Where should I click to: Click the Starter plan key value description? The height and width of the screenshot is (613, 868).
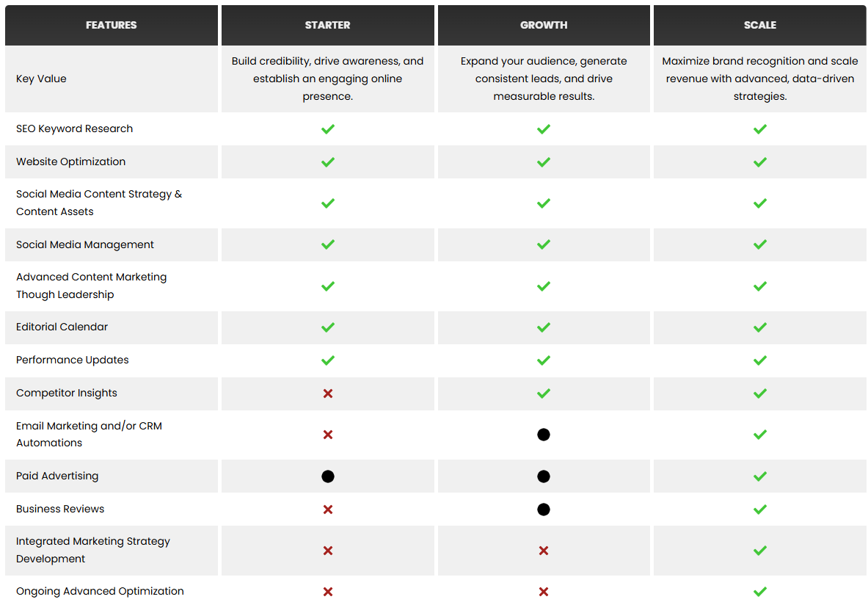point(328,79)
